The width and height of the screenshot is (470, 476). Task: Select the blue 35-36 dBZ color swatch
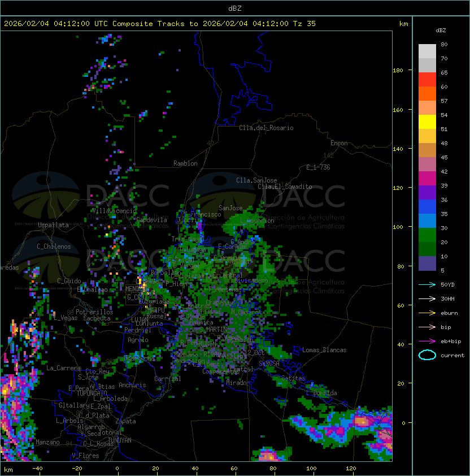pyautogui.click(x=427, y=207)
